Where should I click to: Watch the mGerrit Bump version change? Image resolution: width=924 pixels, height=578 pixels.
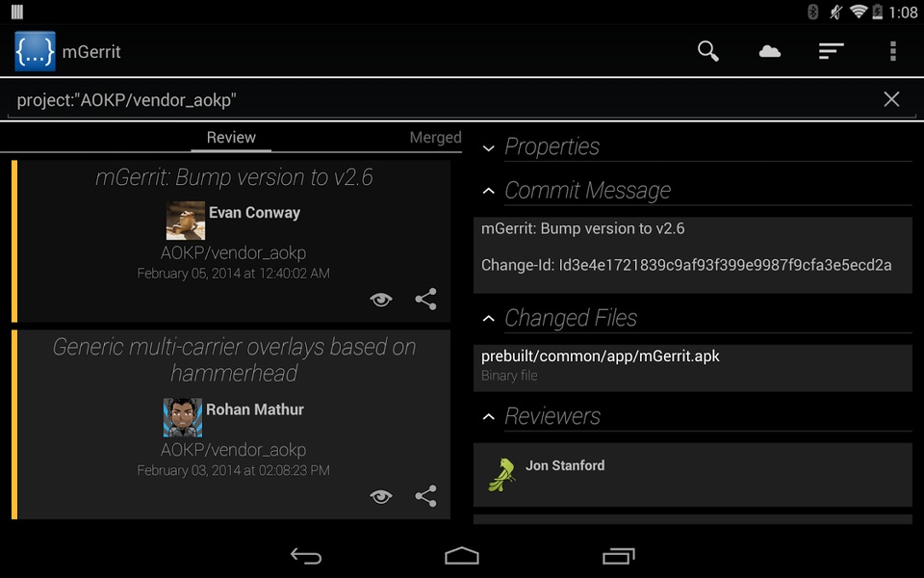tap(381, 300)
